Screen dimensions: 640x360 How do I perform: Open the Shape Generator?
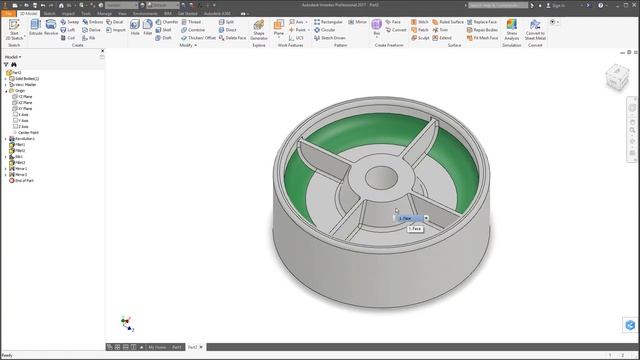pyautogui.click(x=259, y=29)
